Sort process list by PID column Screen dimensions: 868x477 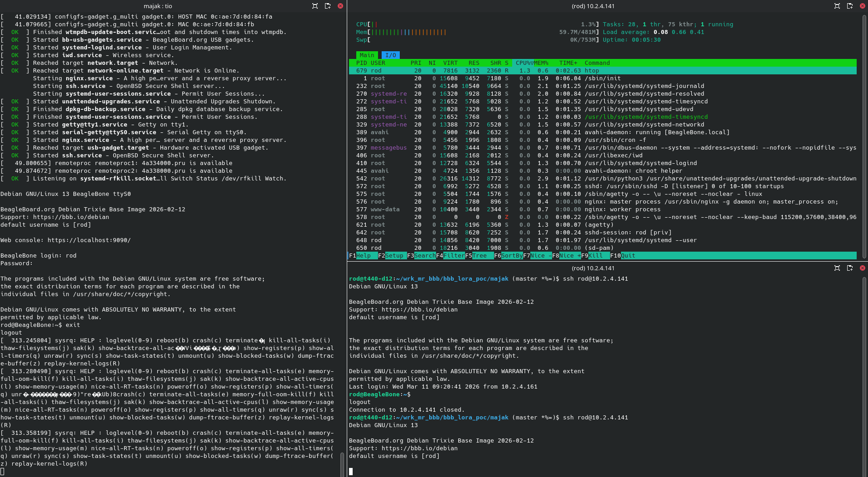pyautogui.click(x=361, y=63)
